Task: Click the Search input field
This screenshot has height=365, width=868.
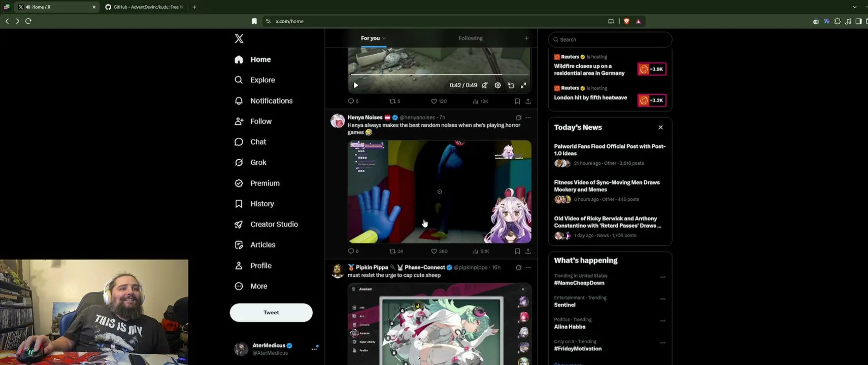Action: point(610,40)
